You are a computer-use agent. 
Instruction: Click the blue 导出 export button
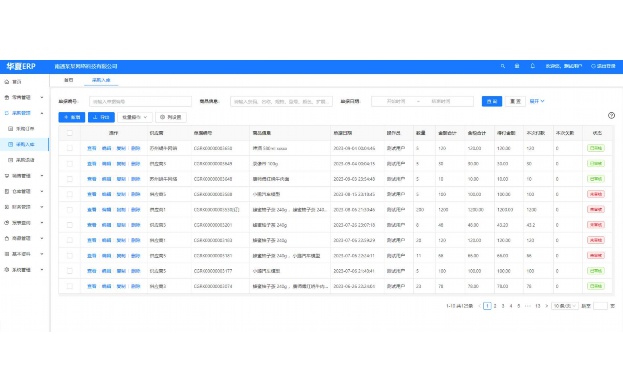tap(101, 117)
